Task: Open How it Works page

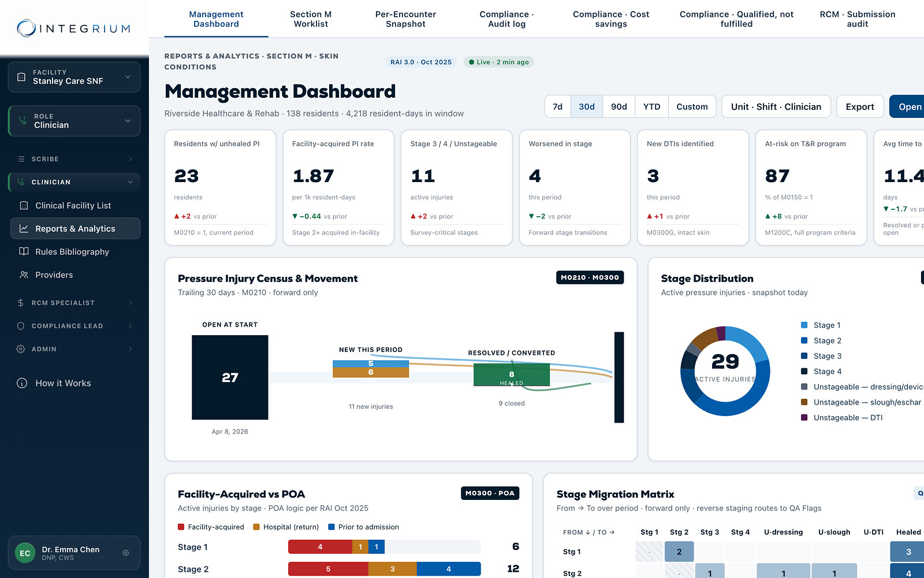Action: pyautogui.click(x=75, y=383)
